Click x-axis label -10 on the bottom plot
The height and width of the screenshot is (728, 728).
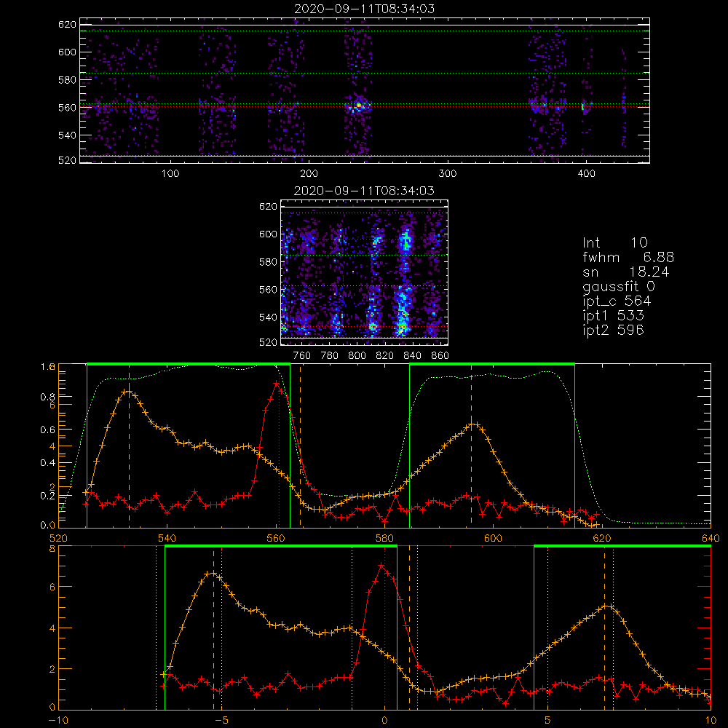click(x=58, y=720)
